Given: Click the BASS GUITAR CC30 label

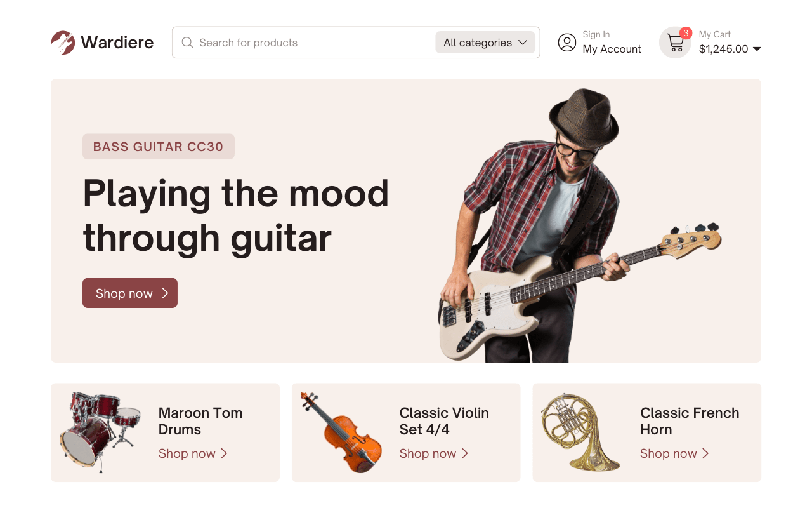Looking at the screenshot, I should click(x=158, y=146).
